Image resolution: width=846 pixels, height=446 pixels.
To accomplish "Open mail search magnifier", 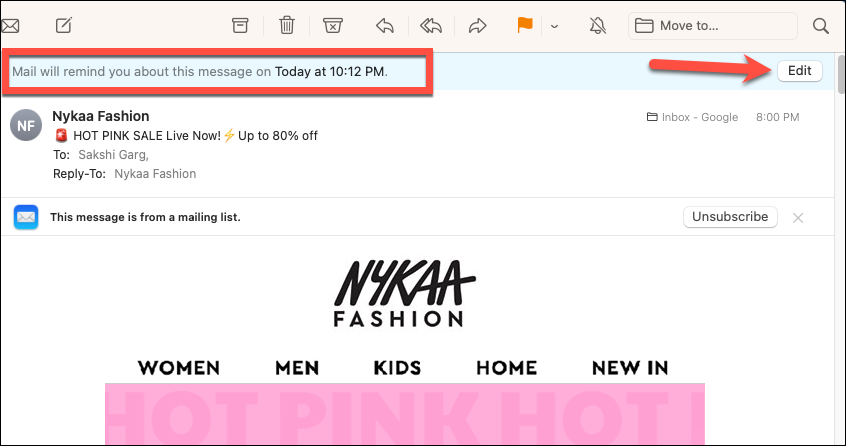I will coord(821,25).
